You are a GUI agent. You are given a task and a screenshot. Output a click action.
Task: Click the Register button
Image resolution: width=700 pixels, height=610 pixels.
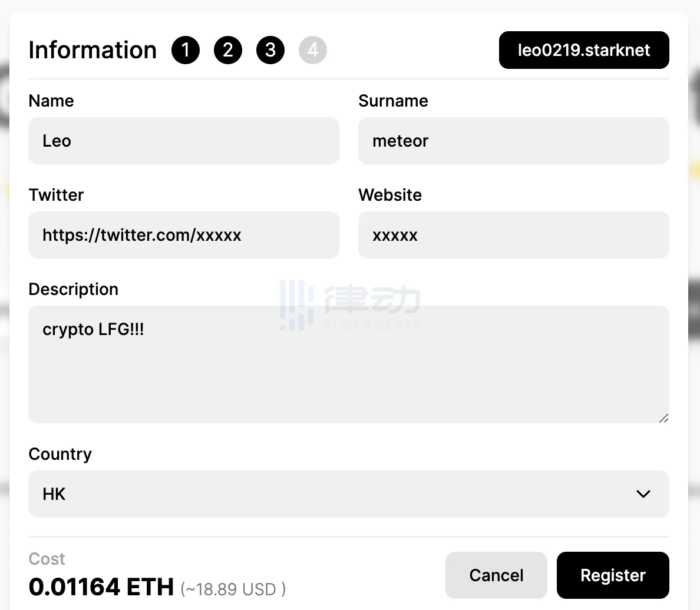pos(613,575)
